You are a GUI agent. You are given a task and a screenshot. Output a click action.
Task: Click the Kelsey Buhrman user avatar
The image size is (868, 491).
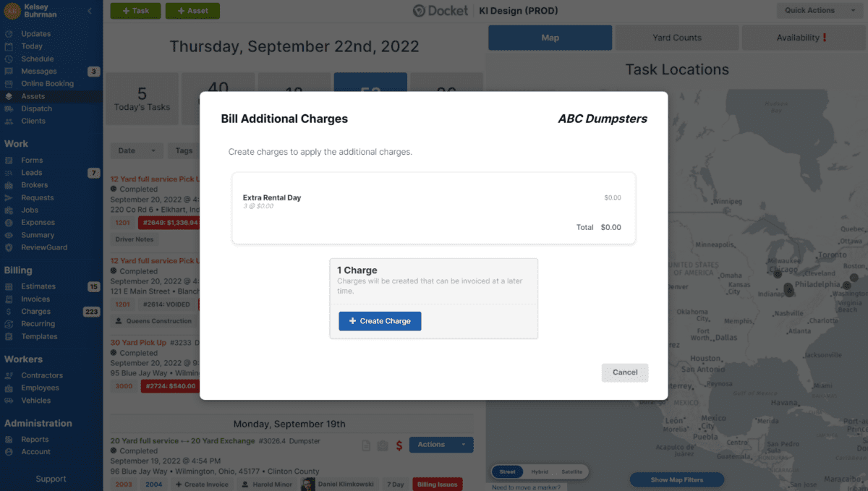pos(12,12)
